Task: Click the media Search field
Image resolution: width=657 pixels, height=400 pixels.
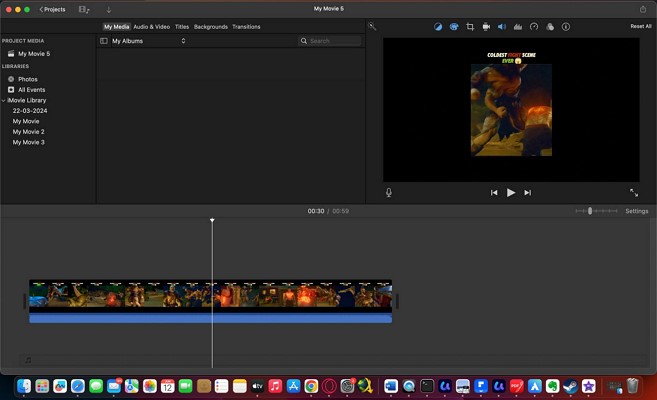Action: point(329,41)
